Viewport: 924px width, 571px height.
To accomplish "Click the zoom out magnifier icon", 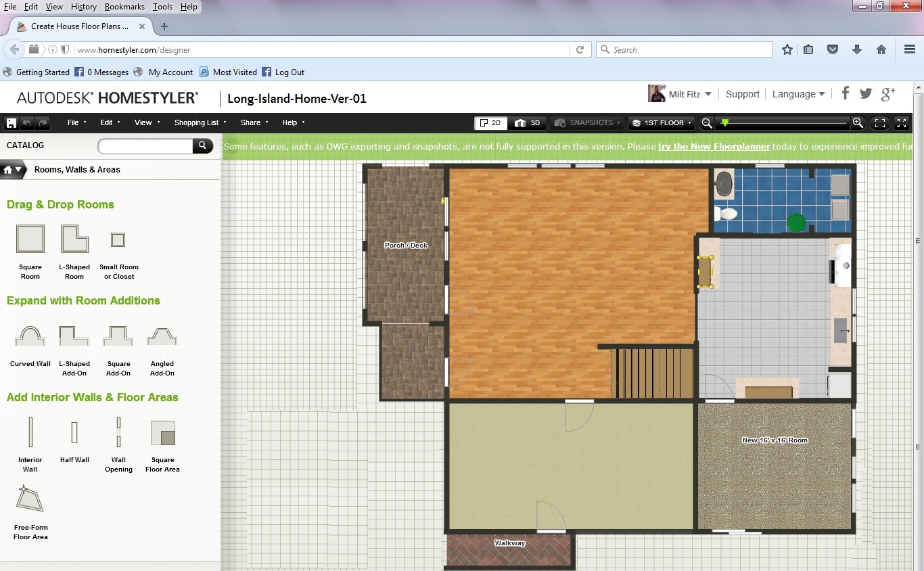I will (707, 123).
